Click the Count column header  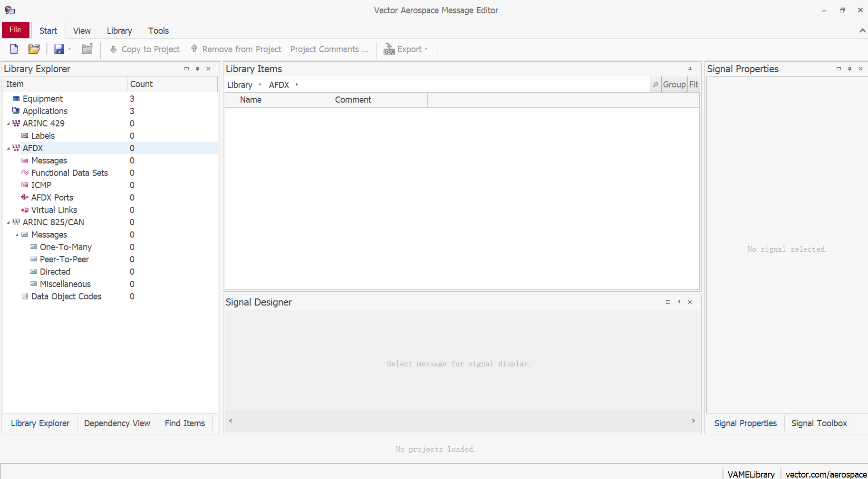click(172, 84)
